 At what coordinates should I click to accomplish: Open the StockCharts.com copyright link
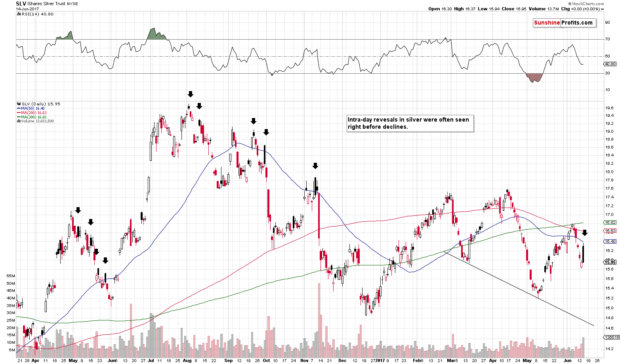coord(586,4)
